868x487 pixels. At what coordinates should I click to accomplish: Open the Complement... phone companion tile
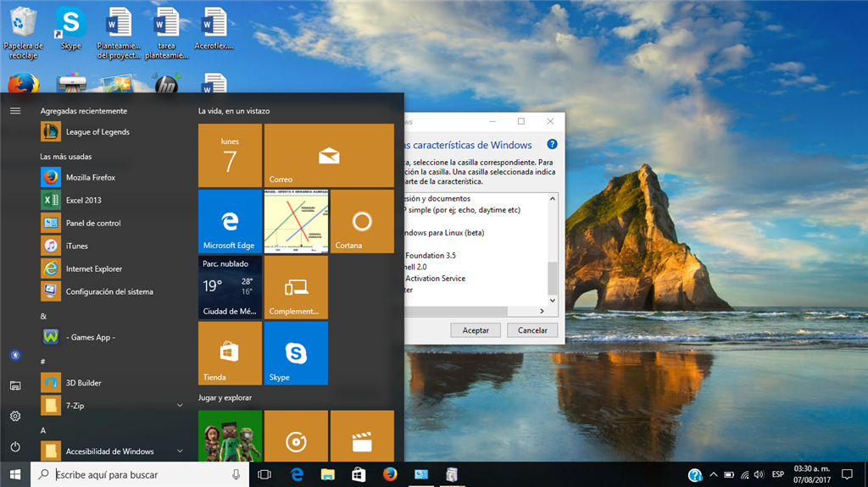click(296, 287)
